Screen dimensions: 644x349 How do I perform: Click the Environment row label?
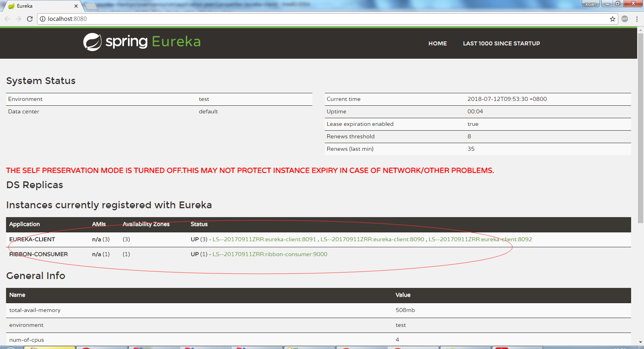[25, 99]
